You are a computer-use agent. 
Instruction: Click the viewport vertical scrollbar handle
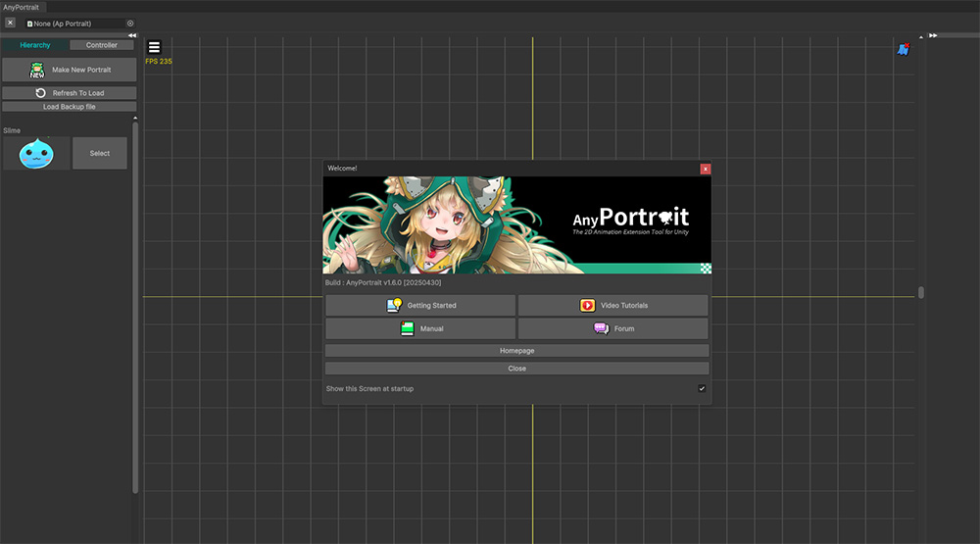(920, 292)
